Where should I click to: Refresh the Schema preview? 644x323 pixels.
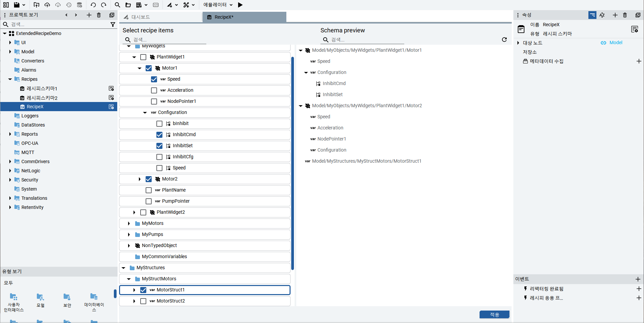click(x=504, y=39)
